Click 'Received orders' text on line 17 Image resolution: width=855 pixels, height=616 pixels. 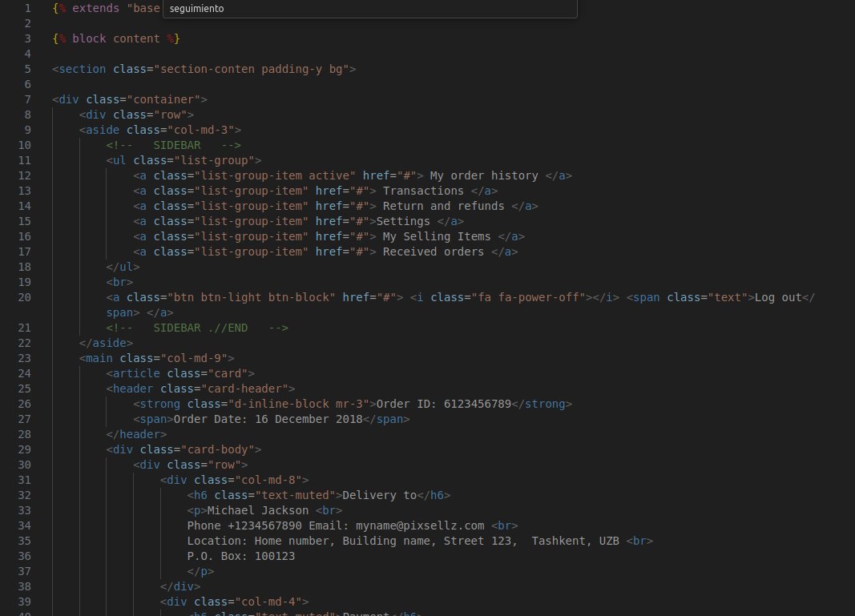click(434, 252)
